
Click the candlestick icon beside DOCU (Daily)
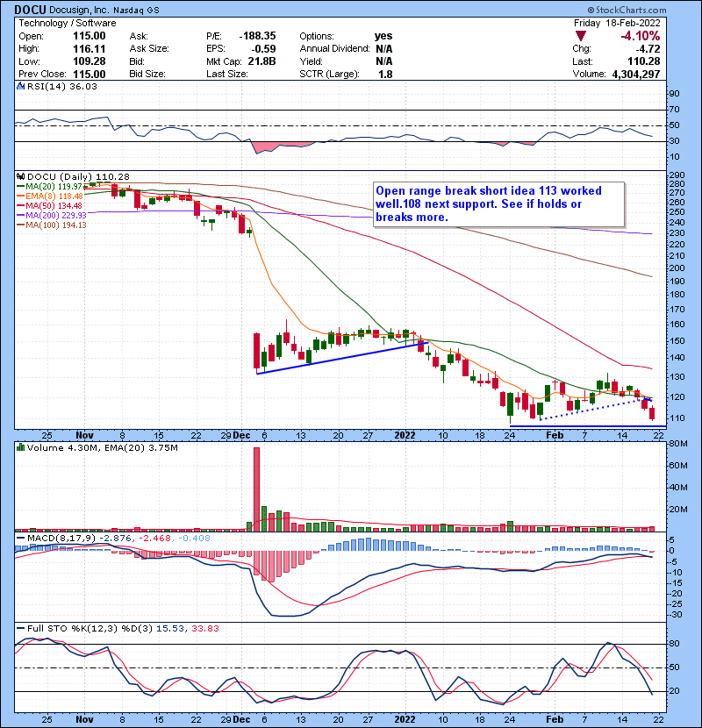[20, 177]
